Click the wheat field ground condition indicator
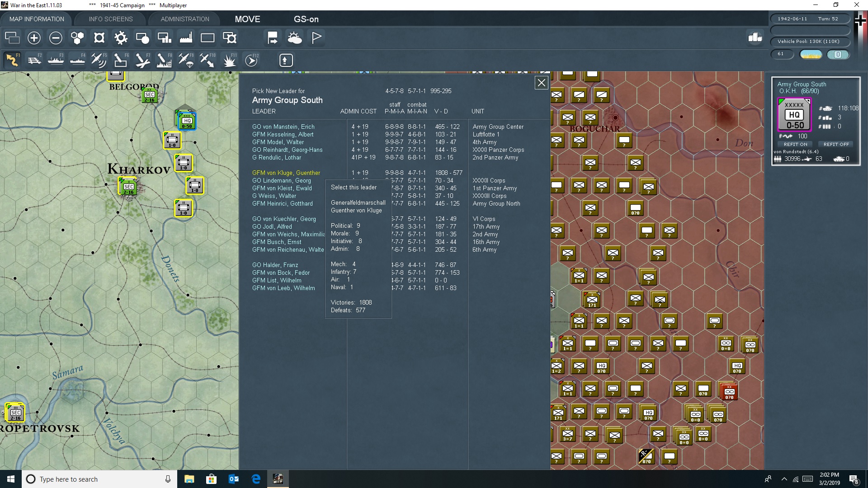The image size is (868, 488). [811, 54]
